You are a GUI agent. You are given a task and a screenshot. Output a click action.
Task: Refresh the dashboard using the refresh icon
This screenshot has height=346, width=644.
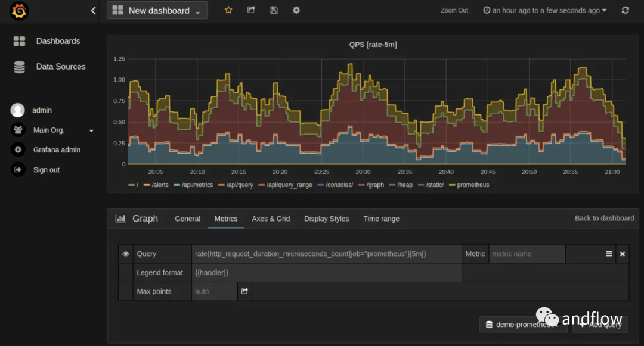pos(625,10)
